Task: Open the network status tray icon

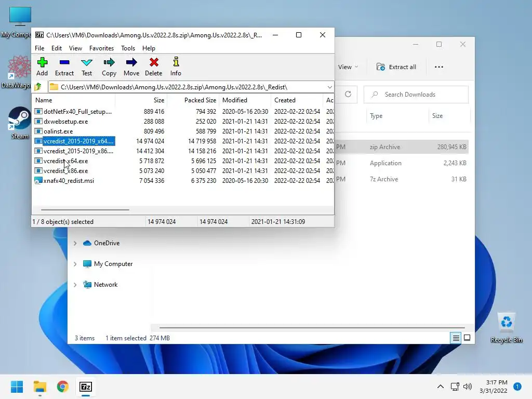Action: (x=455, y=387)
